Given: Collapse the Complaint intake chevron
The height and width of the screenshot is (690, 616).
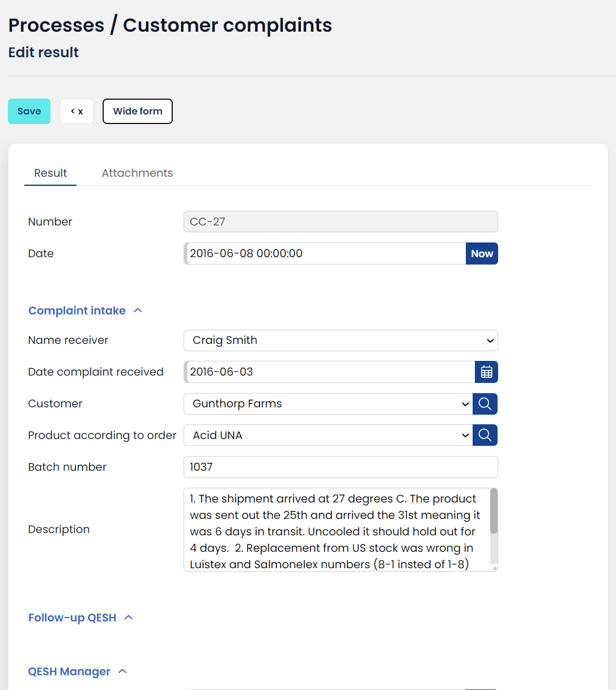Looking at the screenshot, I should click(138, 310).
